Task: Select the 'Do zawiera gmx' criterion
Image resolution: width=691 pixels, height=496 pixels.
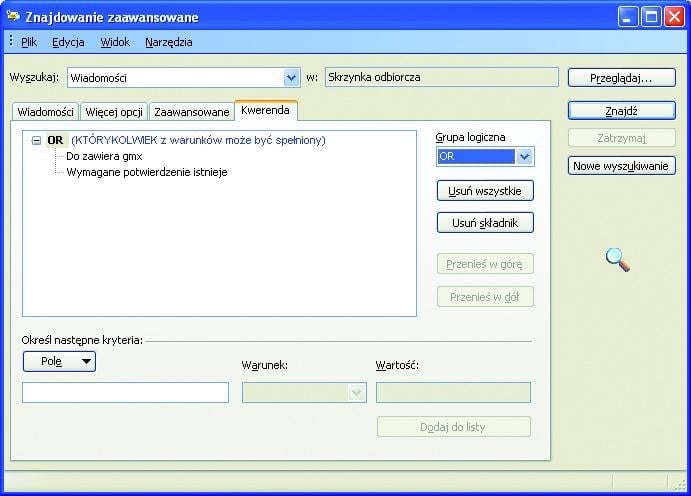Action: (x=104, y=157)
